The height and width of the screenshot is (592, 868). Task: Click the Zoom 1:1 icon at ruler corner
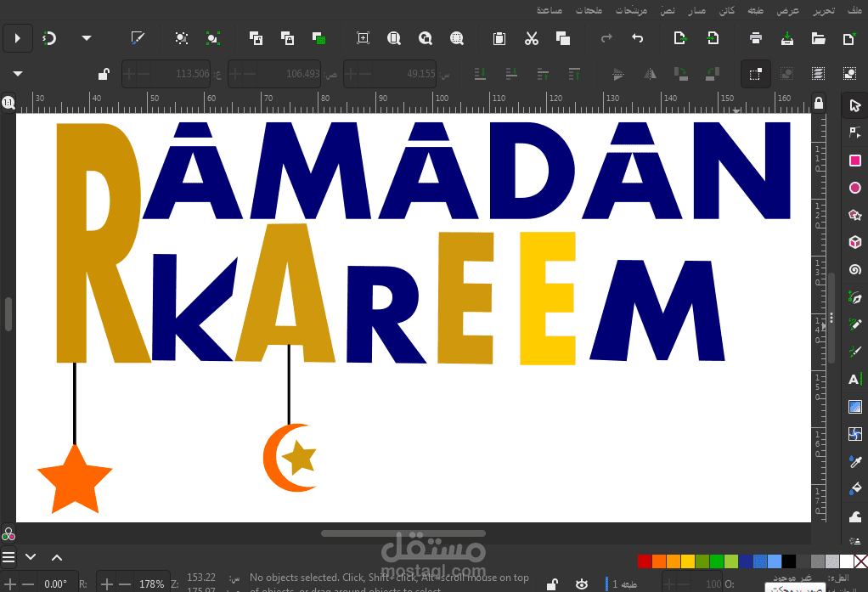click(8, 103)
